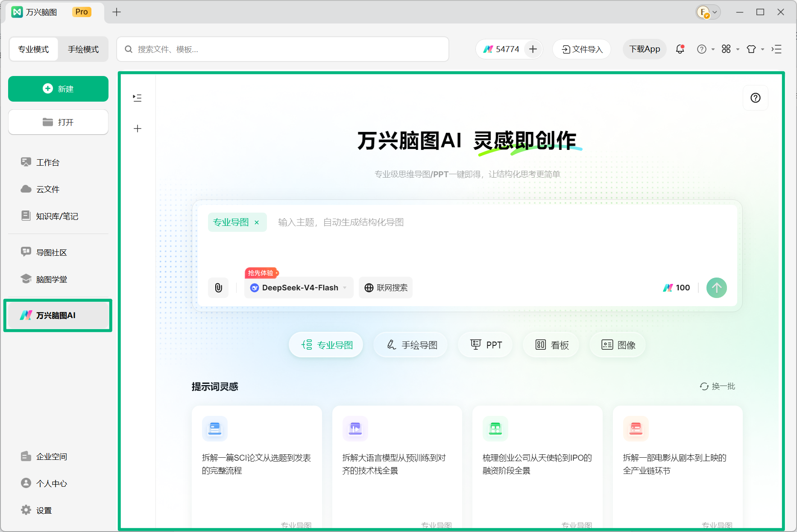Viewport: 797px width, 532px height.
Task: Toggle the right panel list icon in top toolbar
Action: coord(776,49)
